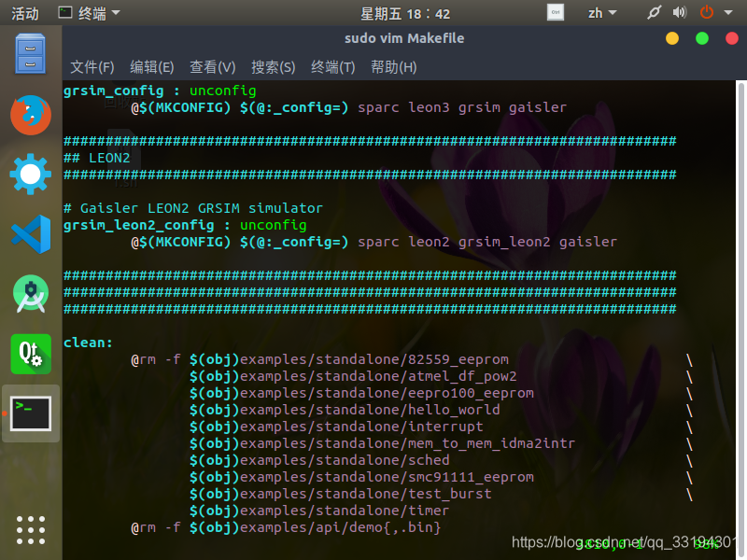Open the 终端 app menu dropdown

coord(89,13)
